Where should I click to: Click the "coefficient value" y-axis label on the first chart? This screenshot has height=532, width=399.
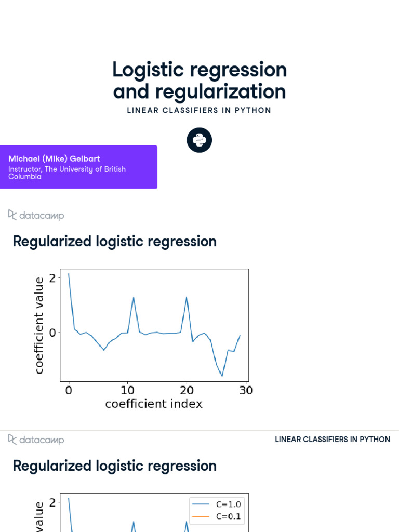point(39,325)
